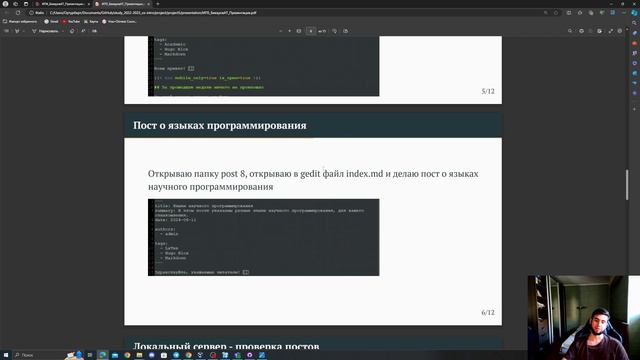This screenshot has height=360, width=640.
Task: Zoom out of the PDF with minus button
Action: (x=280, y=31)
